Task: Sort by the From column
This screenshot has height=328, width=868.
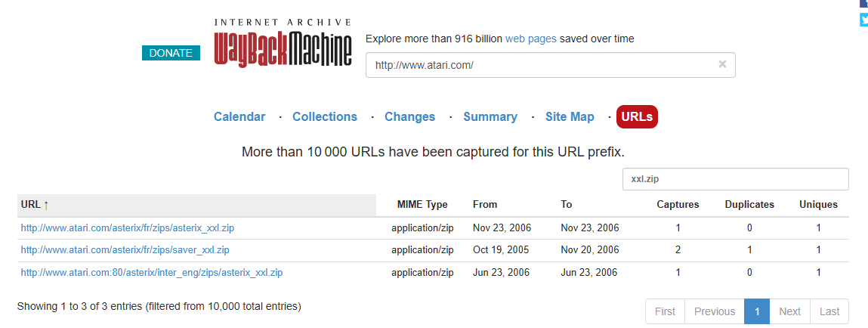Action: (485, 205)
